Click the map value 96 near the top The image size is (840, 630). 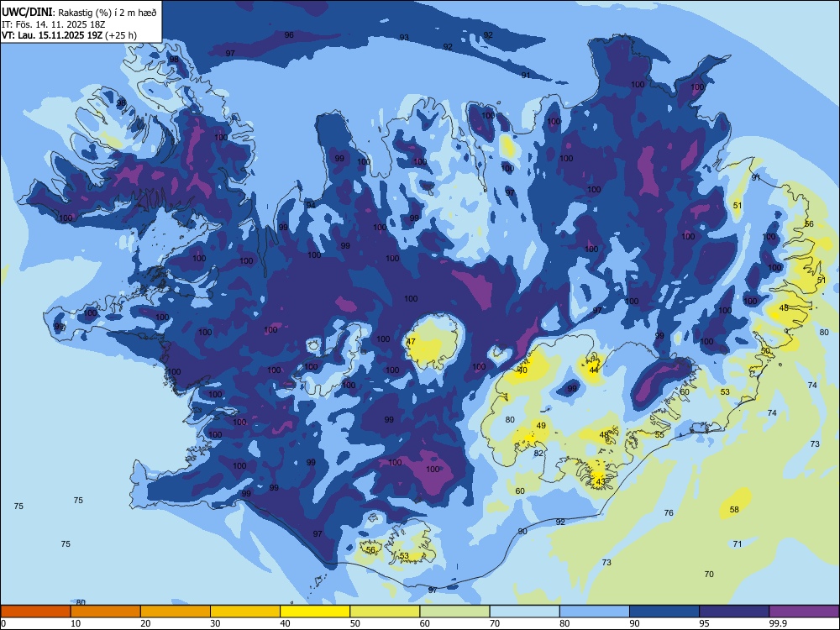tap(289, 34)
